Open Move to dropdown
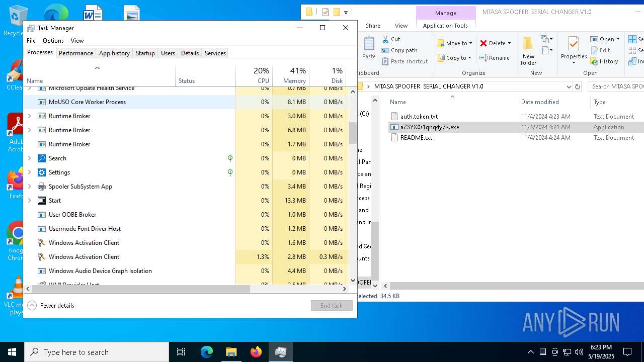The image size is (644, 362). point(455,43)
